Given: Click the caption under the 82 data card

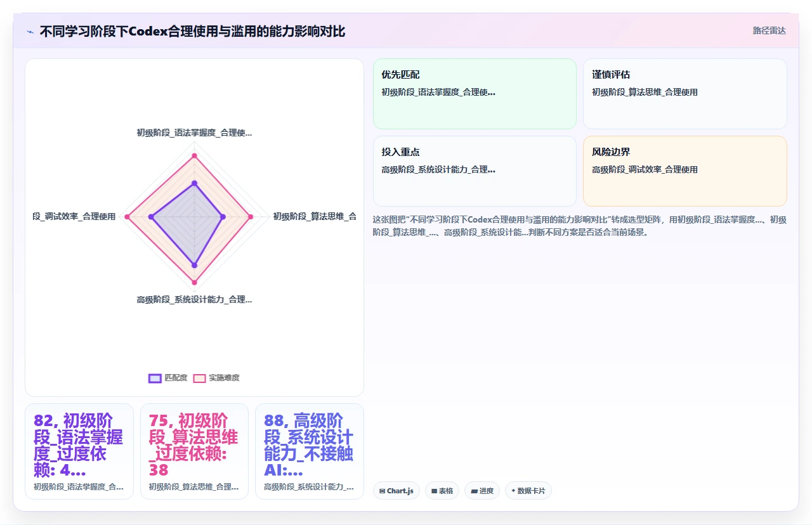Looking at the screenshot, I should pos(79,486).
